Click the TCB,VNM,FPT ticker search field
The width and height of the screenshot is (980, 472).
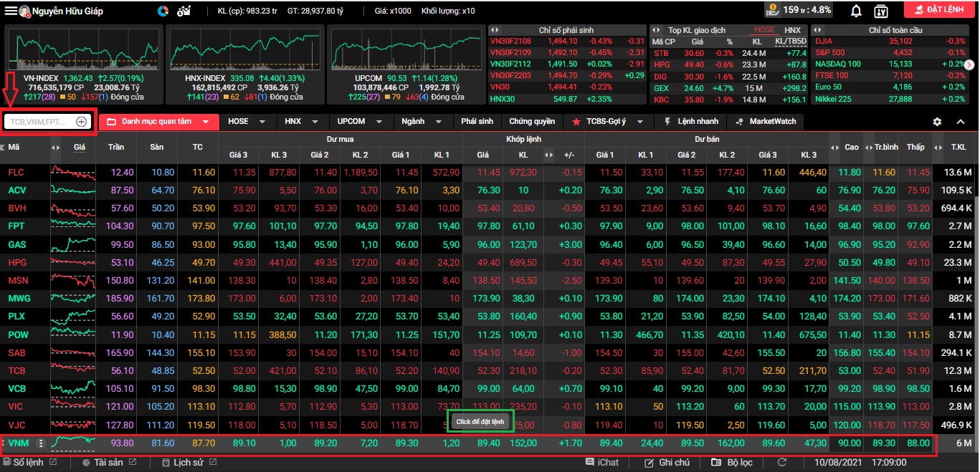point(39,122)
